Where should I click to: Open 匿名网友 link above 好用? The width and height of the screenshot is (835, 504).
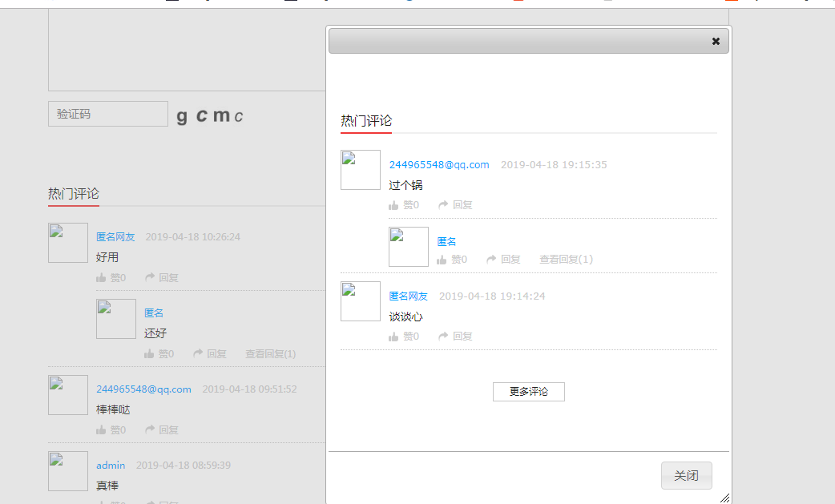click(115, 237)
